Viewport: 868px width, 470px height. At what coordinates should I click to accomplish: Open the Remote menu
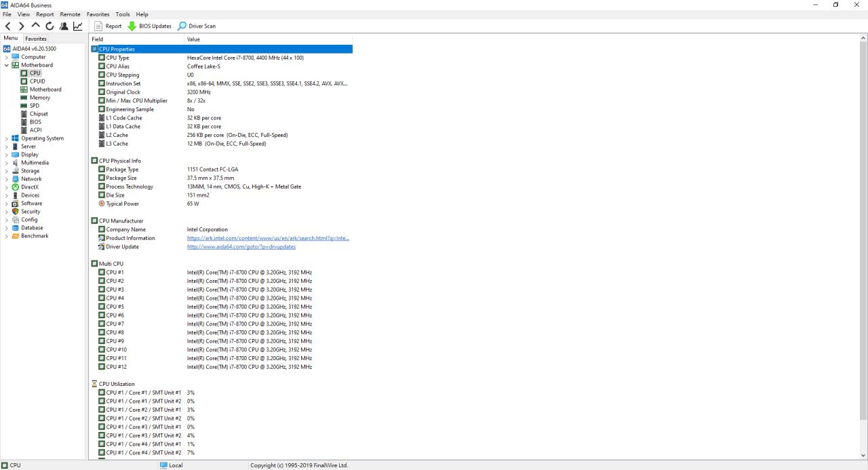pyautogui.click(x=70, y=14)
